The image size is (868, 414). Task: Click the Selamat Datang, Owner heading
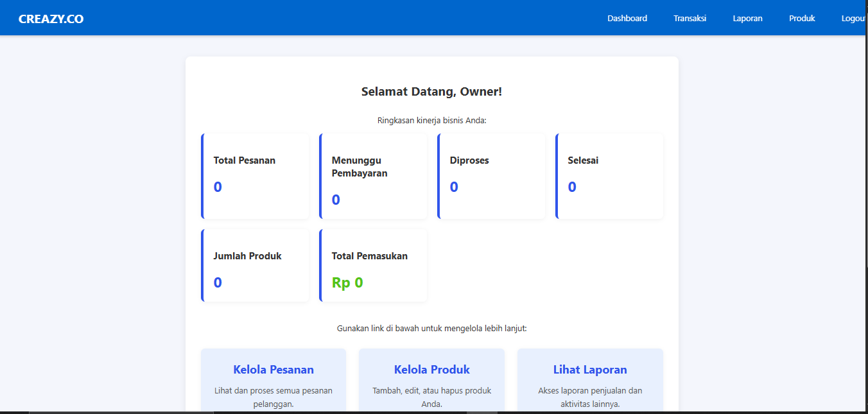[x=431, y=91]
